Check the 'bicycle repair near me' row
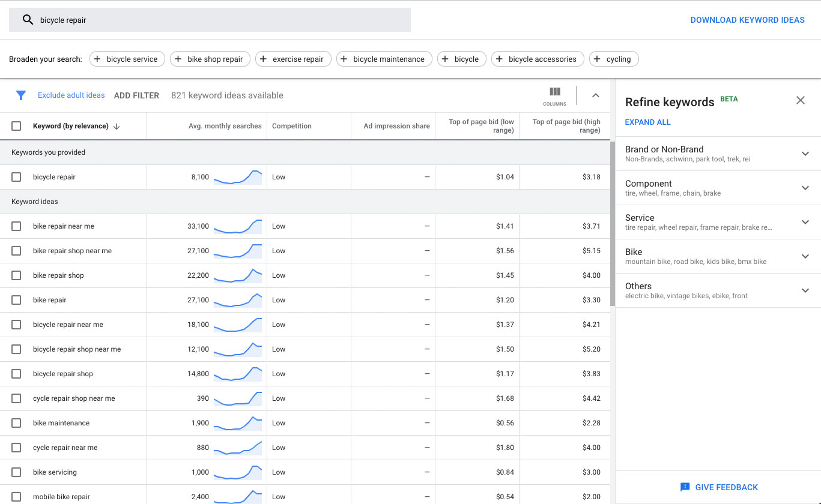Image resolution: width=821 pixels, height=504 pixels. tap(16, 325)
